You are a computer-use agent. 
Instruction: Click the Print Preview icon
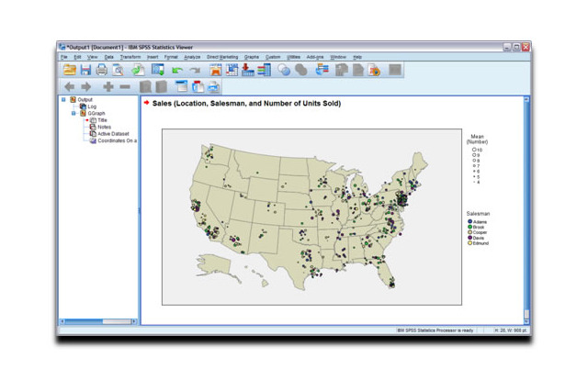pos(119,70)
